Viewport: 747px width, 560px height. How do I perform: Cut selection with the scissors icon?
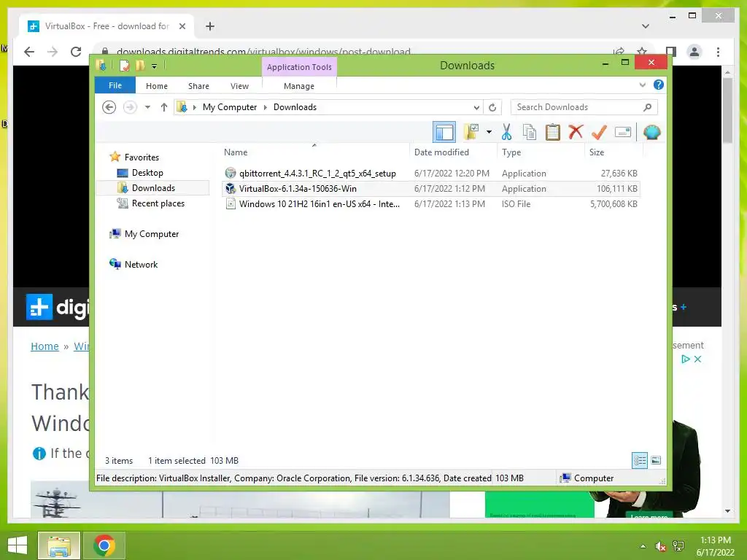(506, 132)
